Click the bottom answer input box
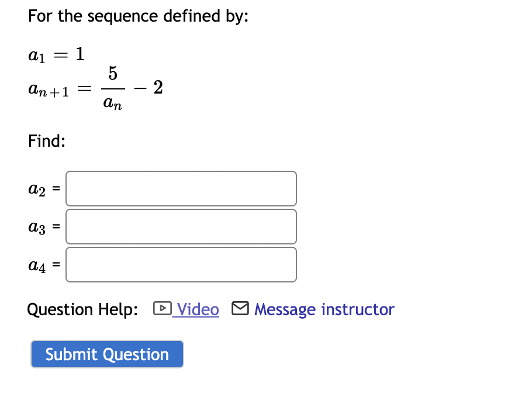The height and width of the screenshot is (407, 532). click(x=181, y=264)
